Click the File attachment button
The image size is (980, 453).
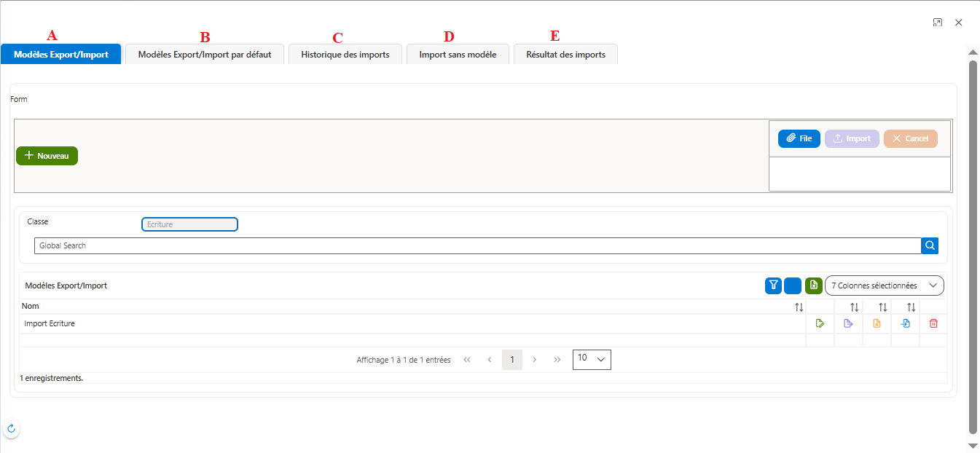799,138
